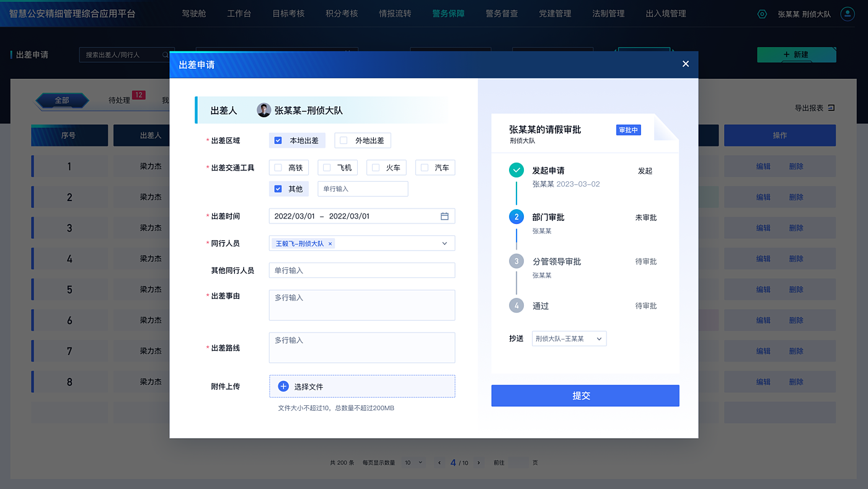Click the export icon next to 导出报表
868x489 pixels.
(831, 108)
